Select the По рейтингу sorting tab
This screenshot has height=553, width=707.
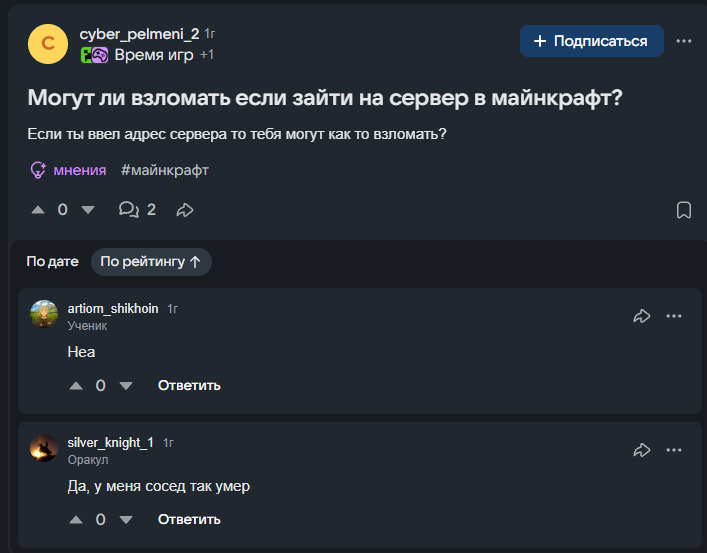tap(151, 262)
